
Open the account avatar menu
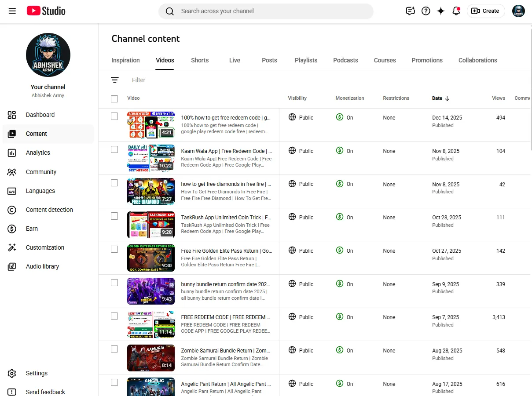pos(519,11)
